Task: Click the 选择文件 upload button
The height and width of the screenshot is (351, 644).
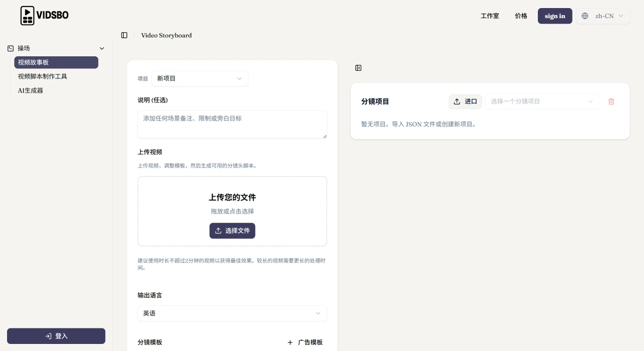Action: pos(232,231)
